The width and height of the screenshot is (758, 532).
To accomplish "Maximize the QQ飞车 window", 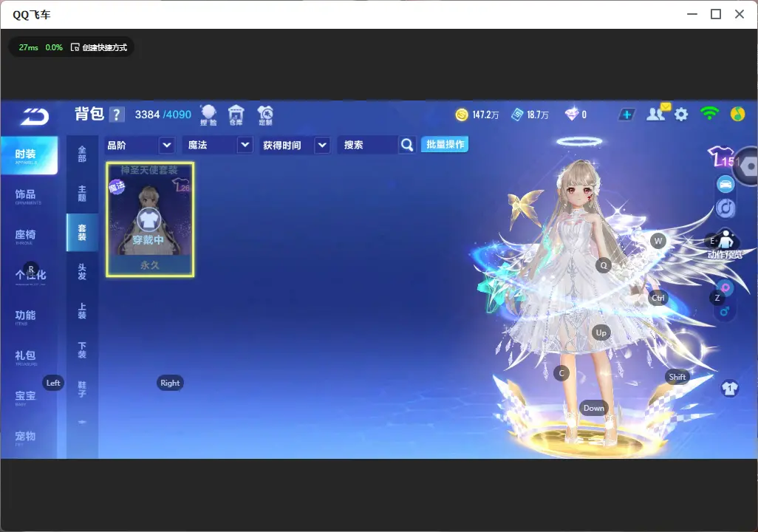I will click(716, 15).
